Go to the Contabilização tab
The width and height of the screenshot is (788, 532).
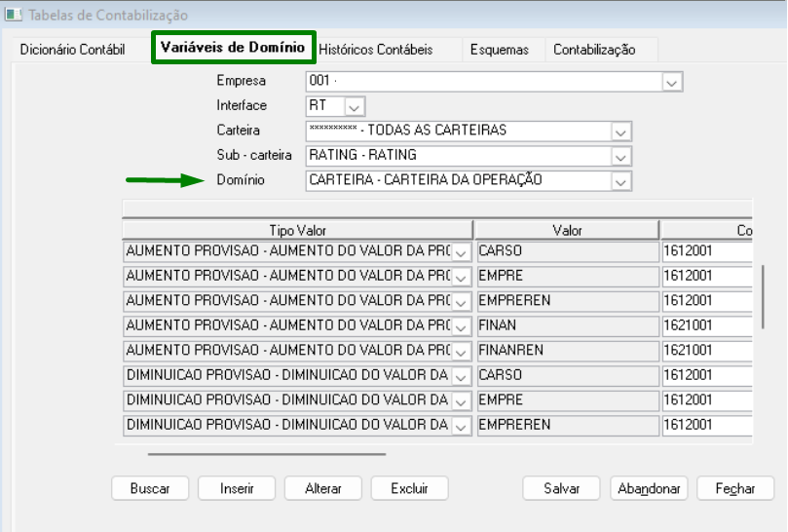pyautogui.click(x=594, y=50)
